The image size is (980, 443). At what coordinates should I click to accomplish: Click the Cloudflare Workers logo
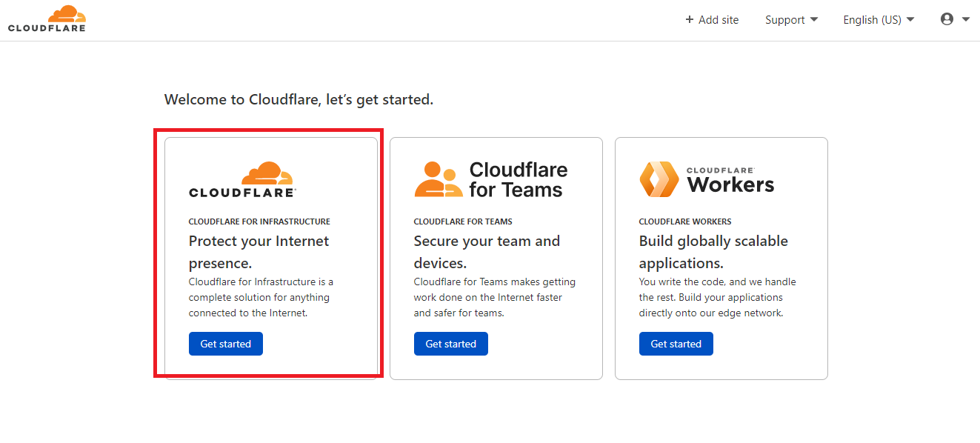707,179
